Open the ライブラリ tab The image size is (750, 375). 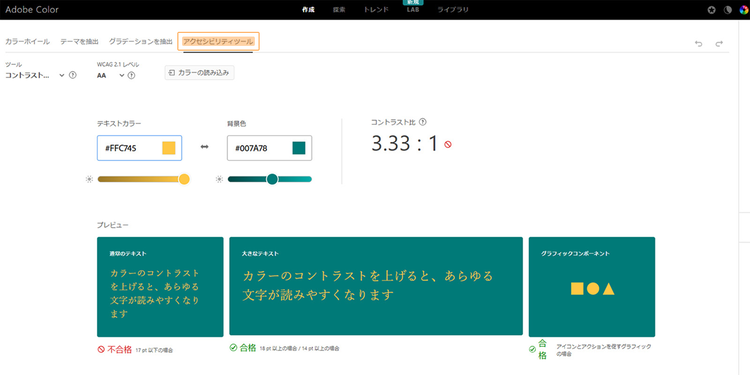(x=453, y=10)
